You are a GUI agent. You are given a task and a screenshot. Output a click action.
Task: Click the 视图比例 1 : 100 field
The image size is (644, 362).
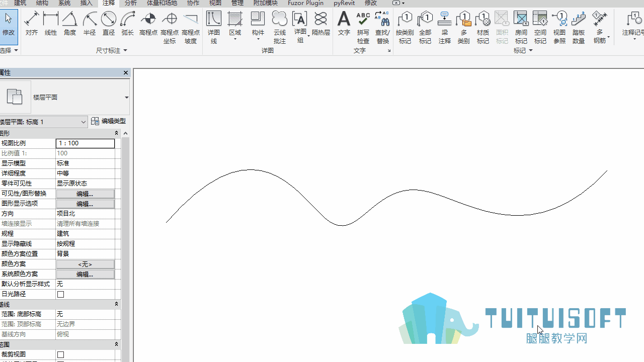pyautogui.click(x=85, y=143)
